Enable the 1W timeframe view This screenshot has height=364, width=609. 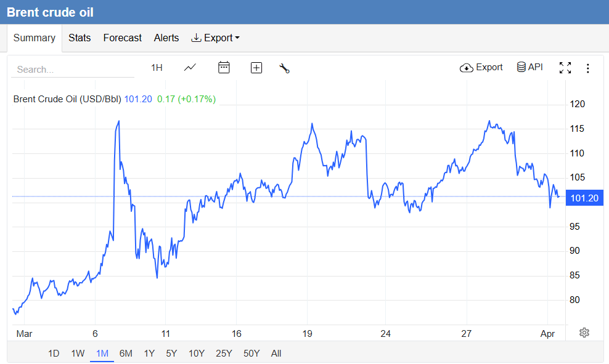coord(78,353)
